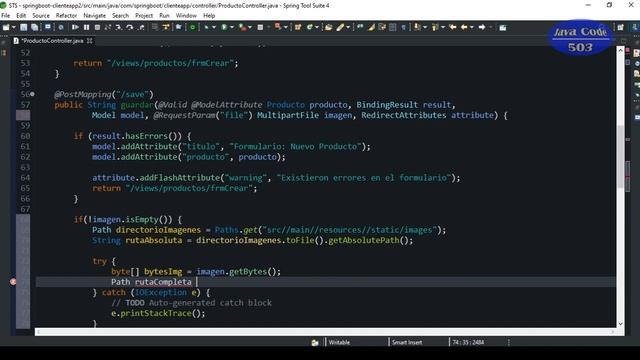Select the ProductoController.java editor tab
Image resolution: width=640 pixels, height=360 pixels.
pos(52,41)
